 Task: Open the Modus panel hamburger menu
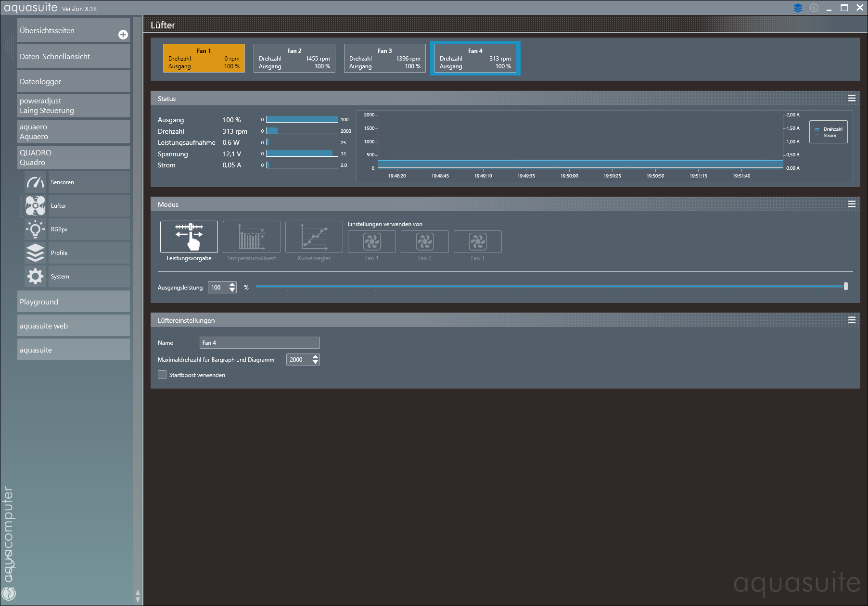pyautogui.click(x=851, y=204)
